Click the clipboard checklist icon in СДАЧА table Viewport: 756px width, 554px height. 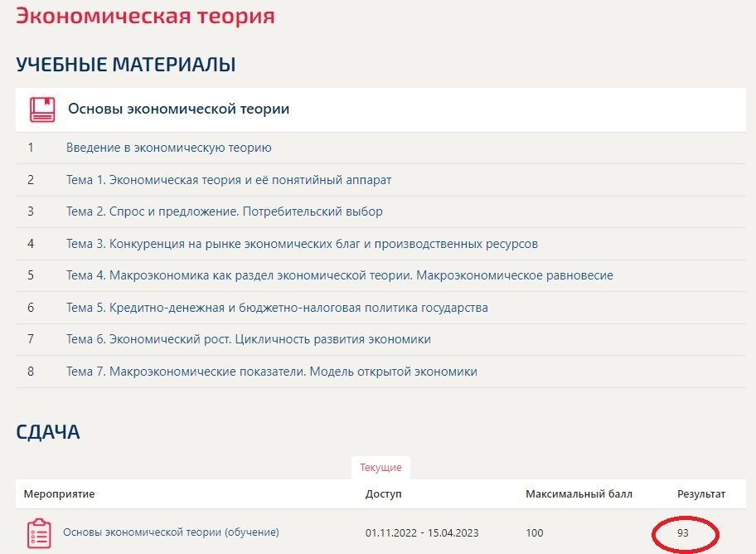click(x=39, y=533)
